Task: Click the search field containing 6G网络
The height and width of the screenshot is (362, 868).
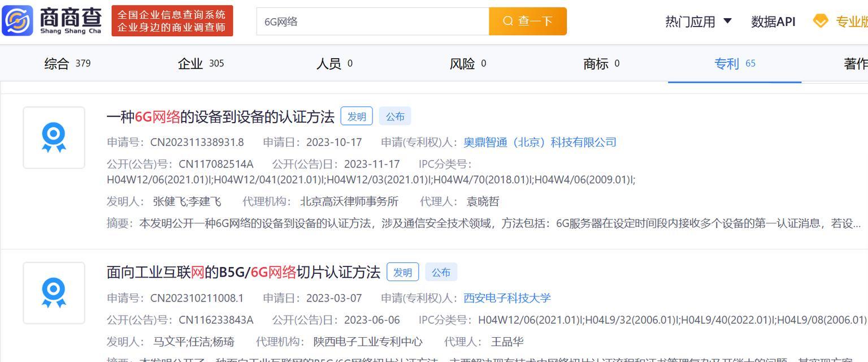Action: coord(372,21)
